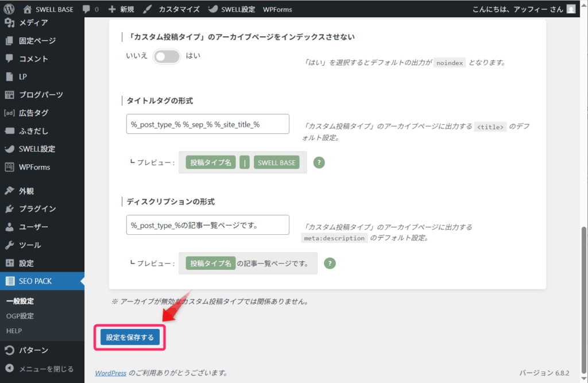Click the meta:description code text
588x383 pixels.
(x=334, y=238)
